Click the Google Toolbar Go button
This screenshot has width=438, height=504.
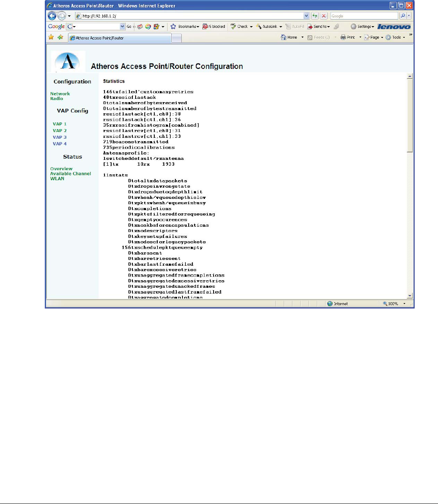[x=129, y=27]
